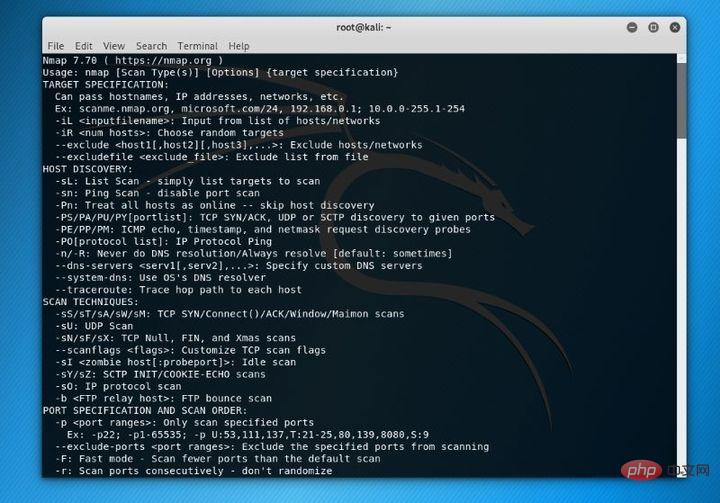Viewport: 720px width, 503px height.
Task: Click the 'Ex: scanme.nmap.org' example line
Action: tap(260, 108)
